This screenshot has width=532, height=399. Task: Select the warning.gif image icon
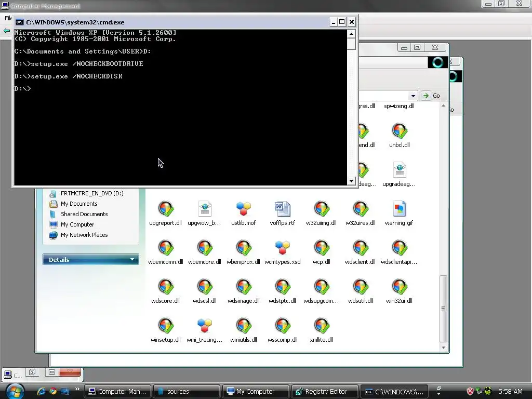point(400,209)
